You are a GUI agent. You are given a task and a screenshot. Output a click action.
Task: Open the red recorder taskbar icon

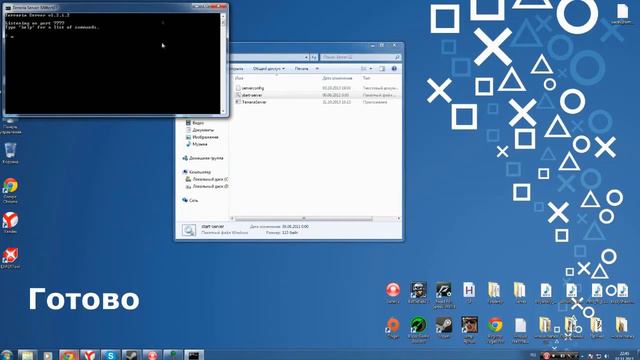click(152, 355)
